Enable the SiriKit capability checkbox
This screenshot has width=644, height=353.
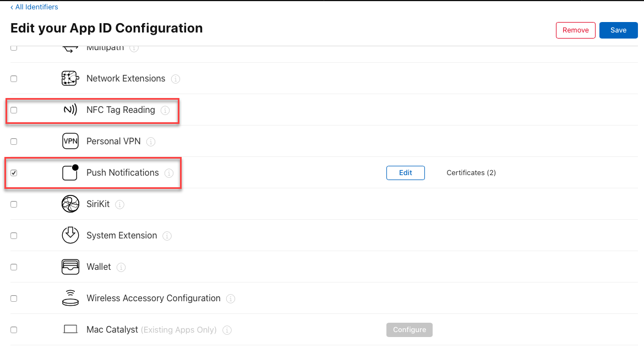(x=14, y=204)
